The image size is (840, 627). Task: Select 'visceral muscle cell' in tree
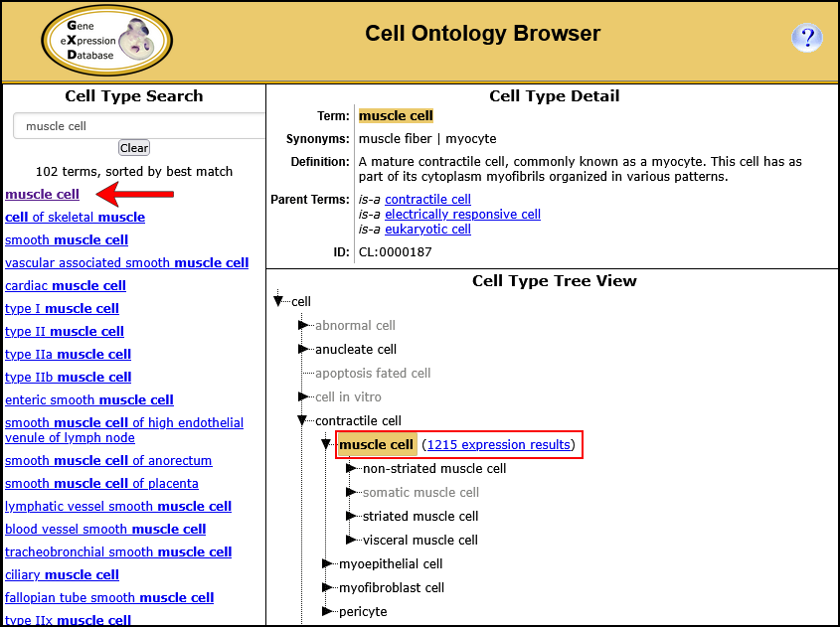tap(420, 540)
